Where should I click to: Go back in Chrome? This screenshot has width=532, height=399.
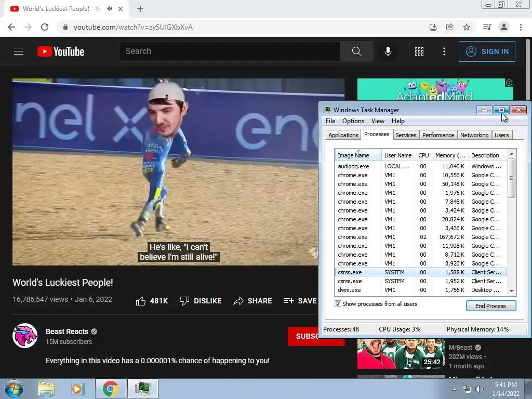tap(11, 27)
